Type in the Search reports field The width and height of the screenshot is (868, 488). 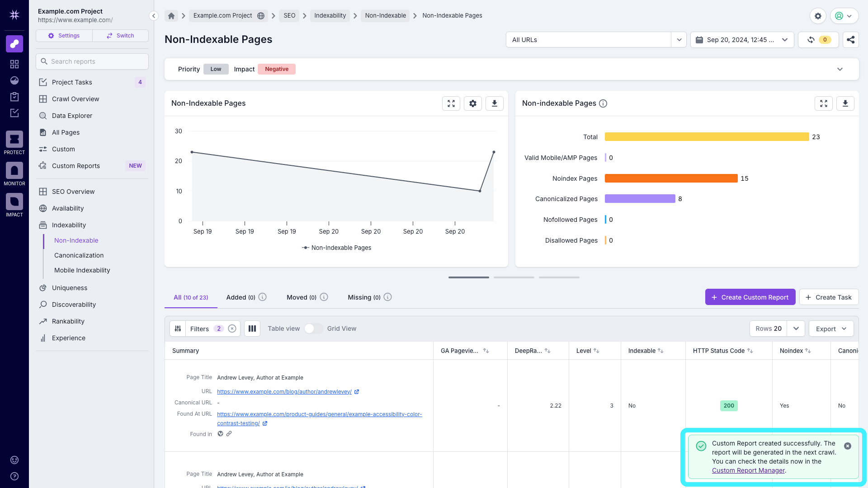(x=92, y=61)
